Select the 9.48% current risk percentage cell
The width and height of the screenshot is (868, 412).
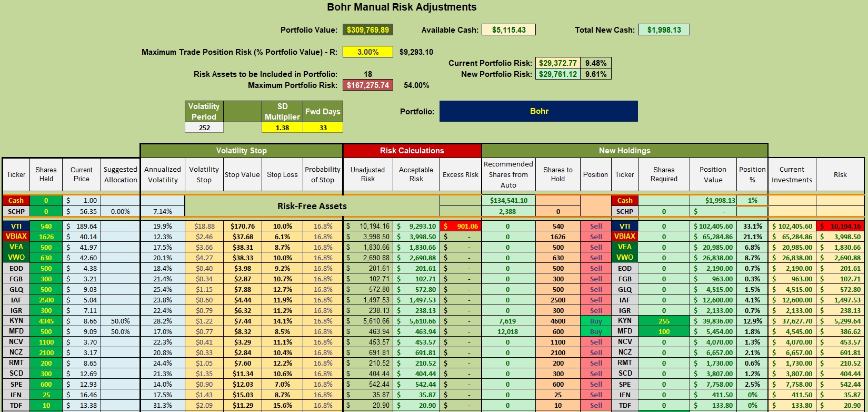596,63
